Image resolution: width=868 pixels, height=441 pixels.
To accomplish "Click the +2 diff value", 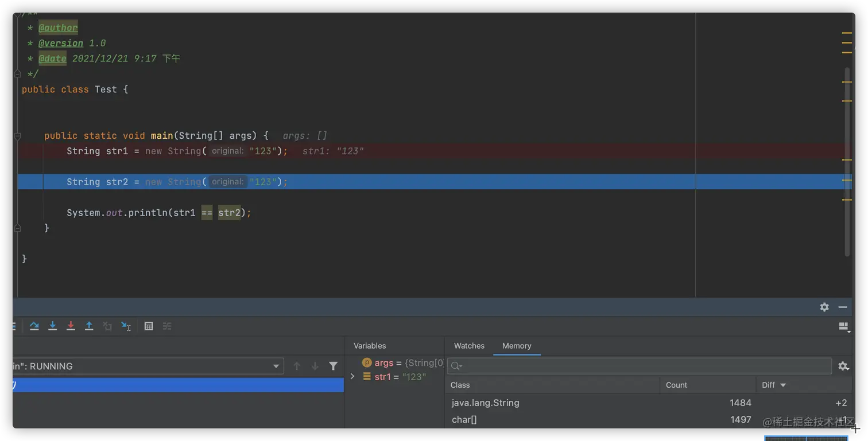I will tap(841, 403).
